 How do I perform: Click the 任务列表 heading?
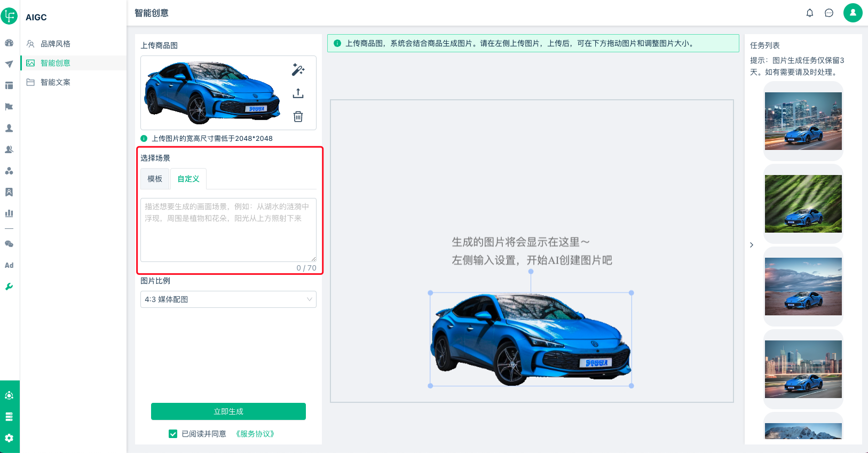pyautogui.click(x=765, y=45)
